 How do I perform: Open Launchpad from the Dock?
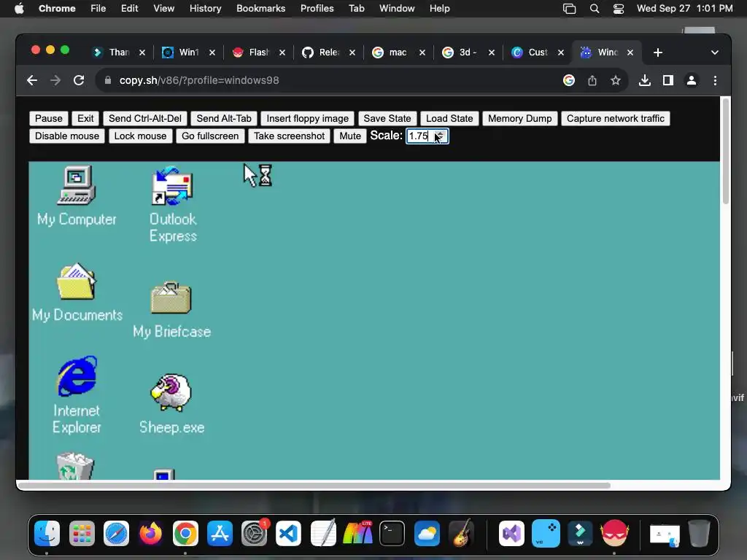pos(82,533)
